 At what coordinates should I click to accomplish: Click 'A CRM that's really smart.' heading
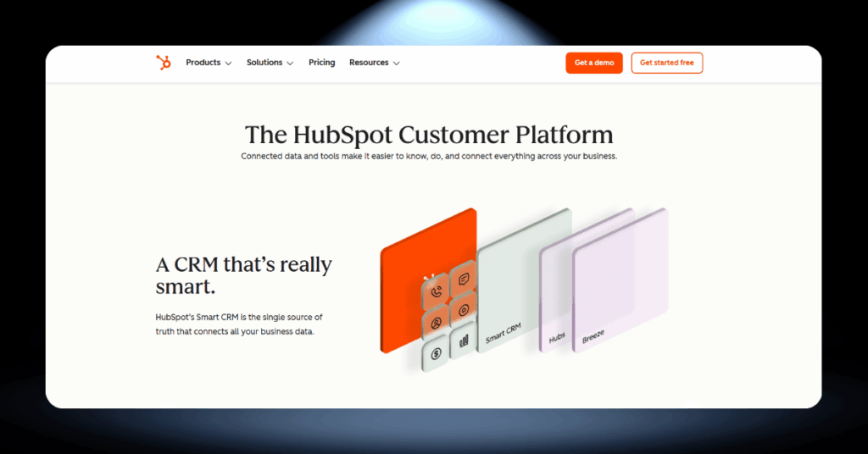pyautogui.click(x=243, y=275)
